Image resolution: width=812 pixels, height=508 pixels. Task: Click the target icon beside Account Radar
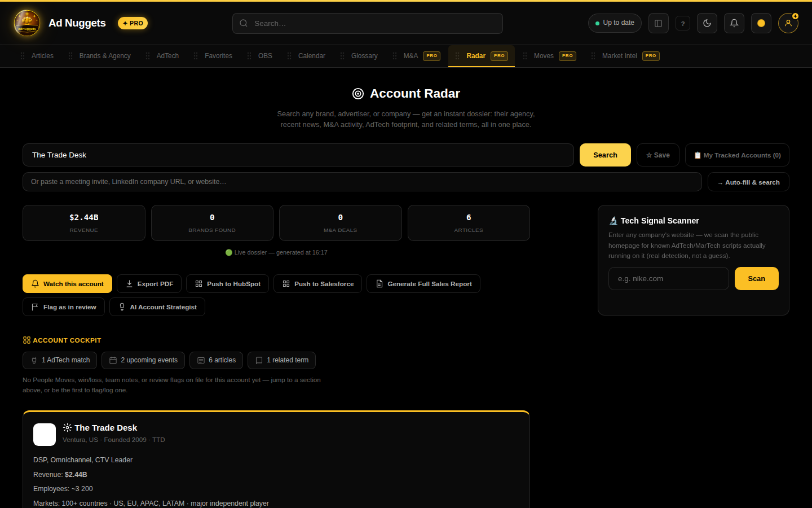358,94
